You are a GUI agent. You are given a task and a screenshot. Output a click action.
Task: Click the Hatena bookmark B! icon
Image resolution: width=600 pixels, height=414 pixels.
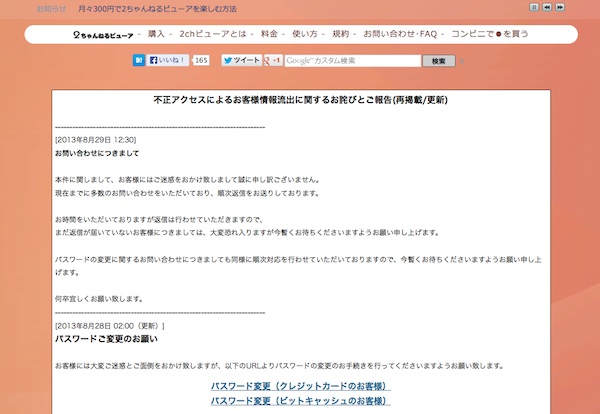pyautogui.click(x=139, y=60)
